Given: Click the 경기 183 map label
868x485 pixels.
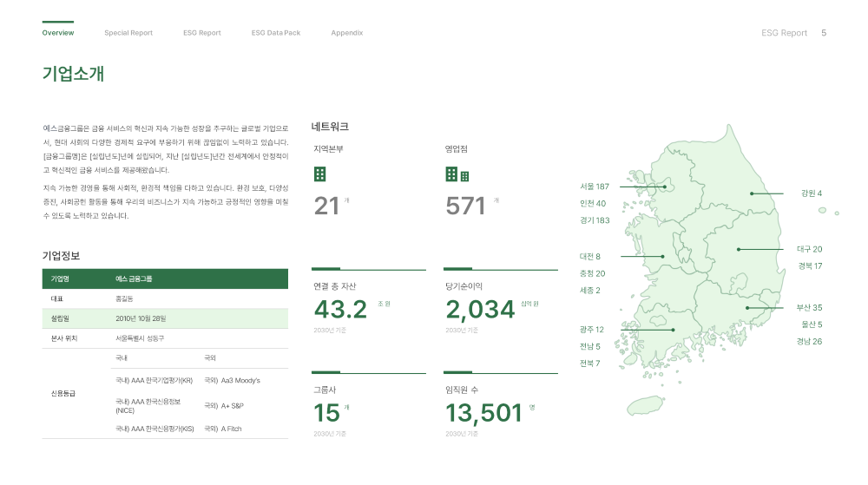Looking at the screenshot, I should tap(595, 220).
